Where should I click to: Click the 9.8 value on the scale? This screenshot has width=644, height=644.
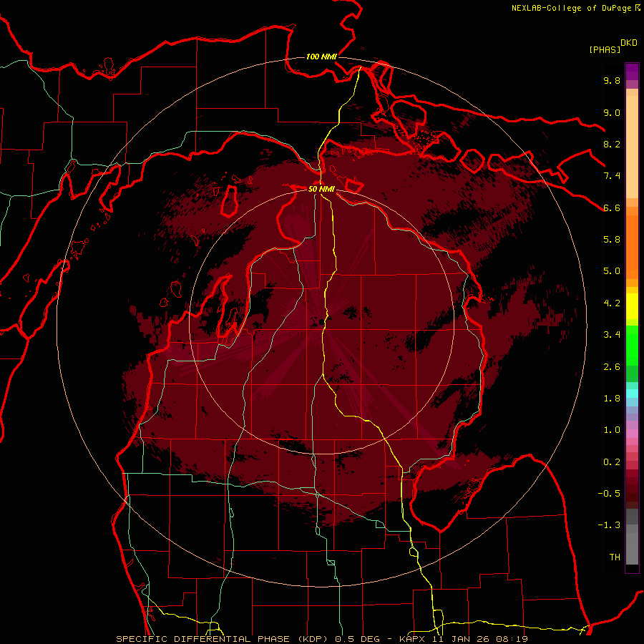click(612, 80)
